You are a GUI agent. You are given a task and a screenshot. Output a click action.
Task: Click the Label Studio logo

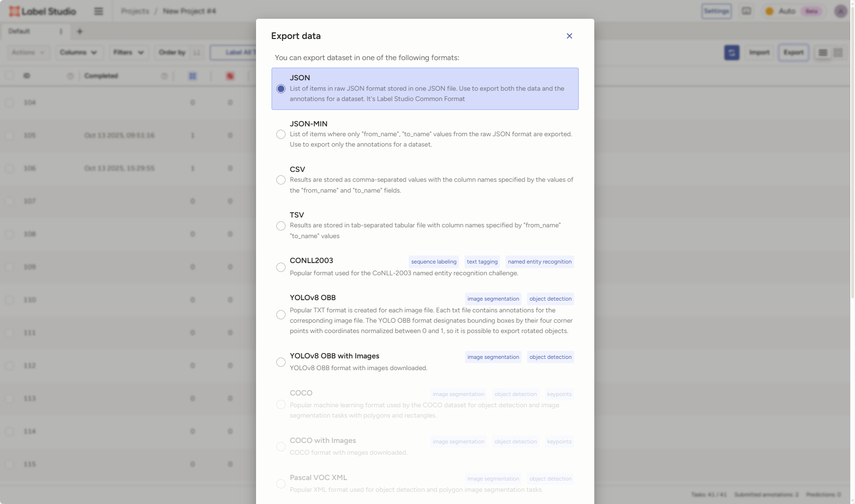tap(42, 11)
